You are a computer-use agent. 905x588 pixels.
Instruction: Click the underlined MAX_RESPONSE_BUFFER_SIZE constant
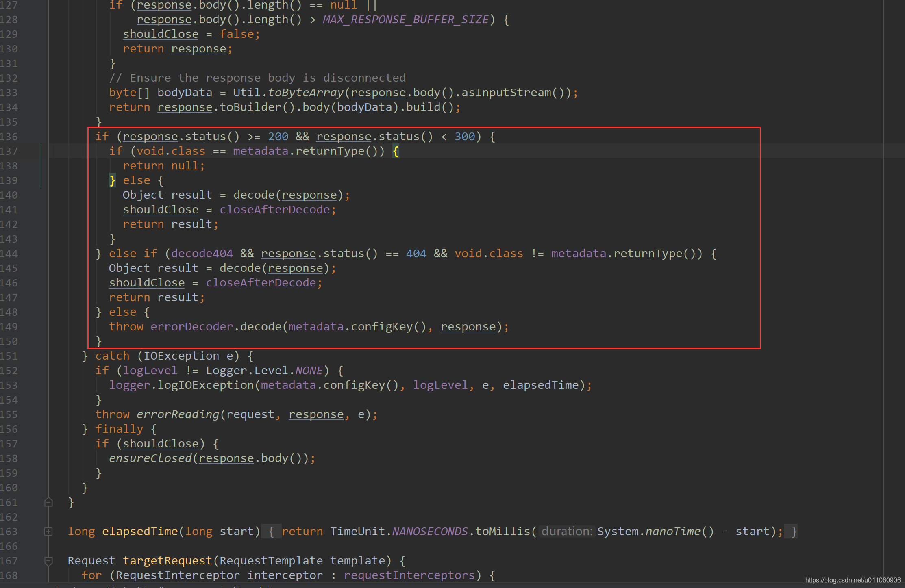pyautogui.click(x=405, y=19)
